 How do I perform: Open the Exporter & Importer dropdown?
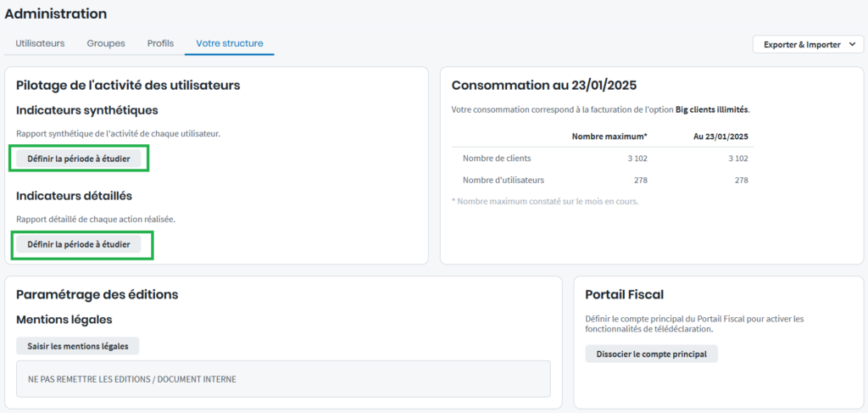801,45
